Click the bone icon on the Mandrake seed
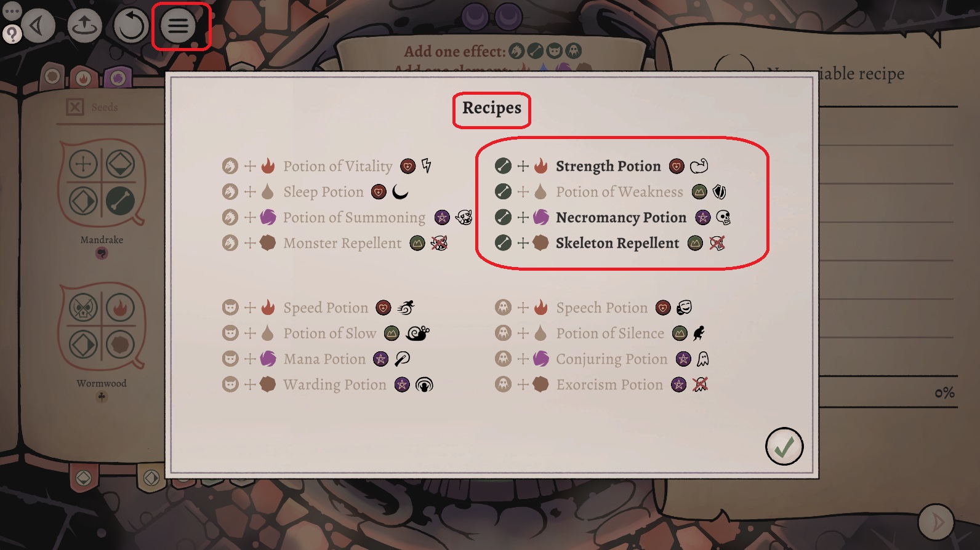Screen dimensions: 980x550 [x=120, y=201]
